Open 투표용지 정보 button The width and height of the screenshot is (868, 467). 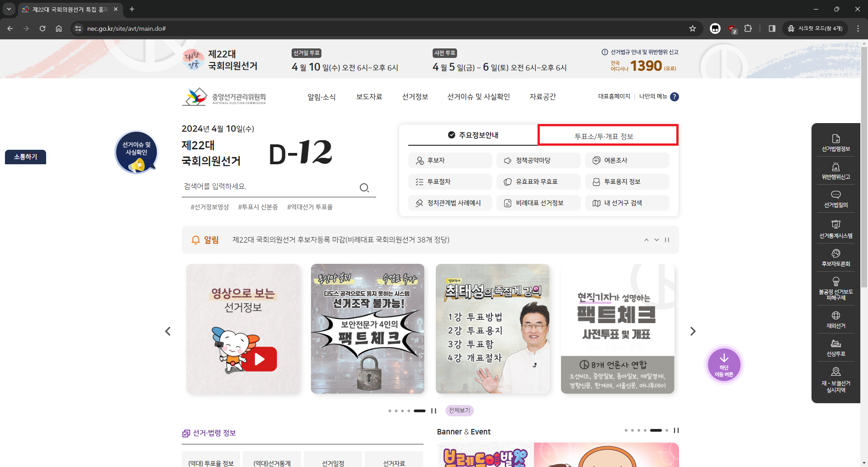pos(627,182)
